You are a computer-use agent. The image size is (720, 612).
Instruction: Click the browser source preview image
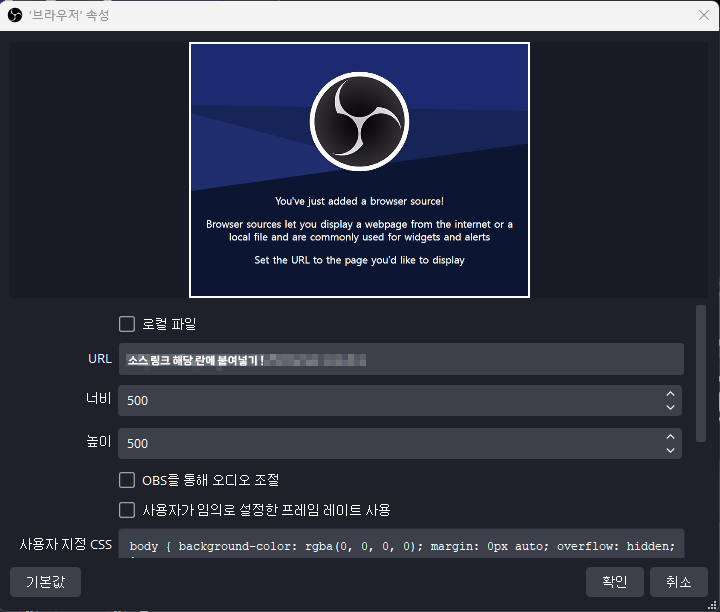coord(360,170)
